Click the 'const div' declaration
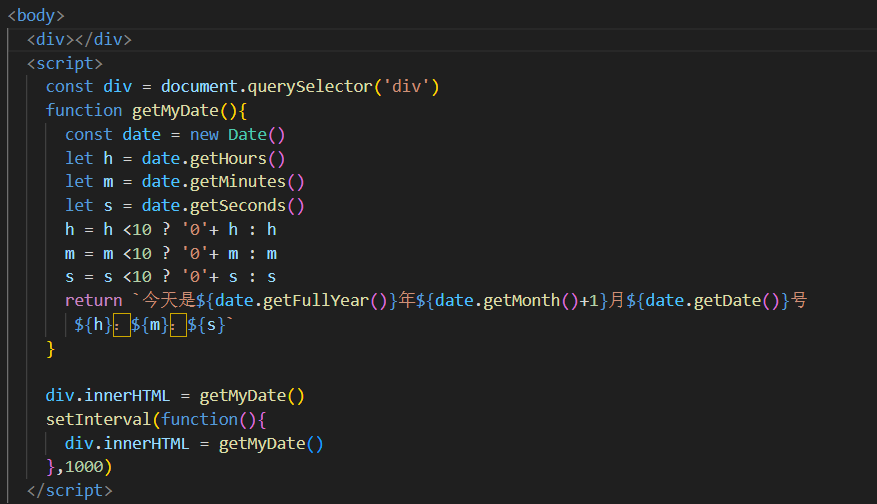 click(89, 87)
